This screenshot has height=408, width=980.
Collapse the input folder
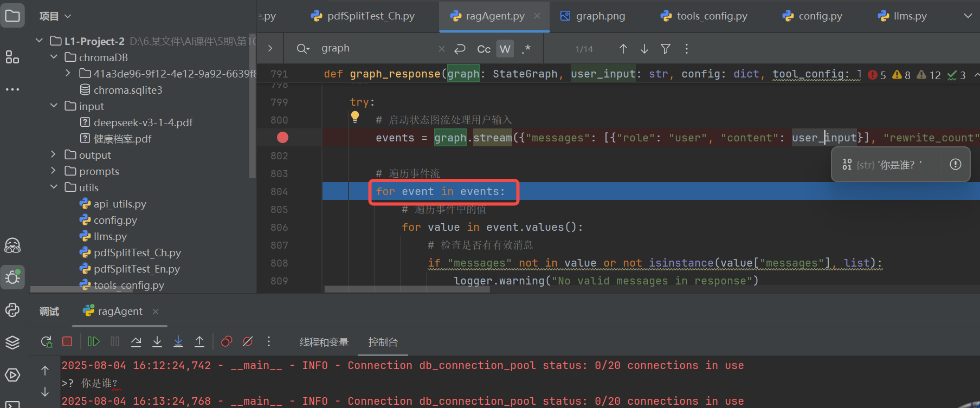tap(54, 106)
